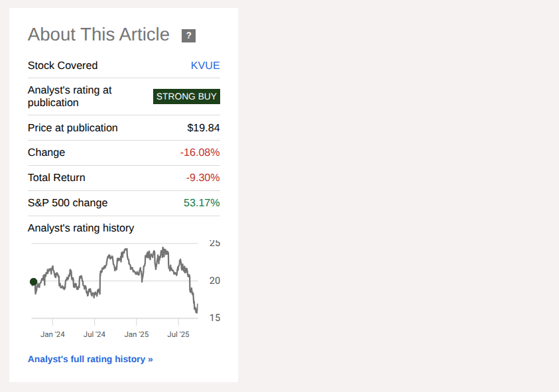Screen dimensions: 559x392
Task: Select the 15 value on the chart's vertical axis
Action: [215, 318]
